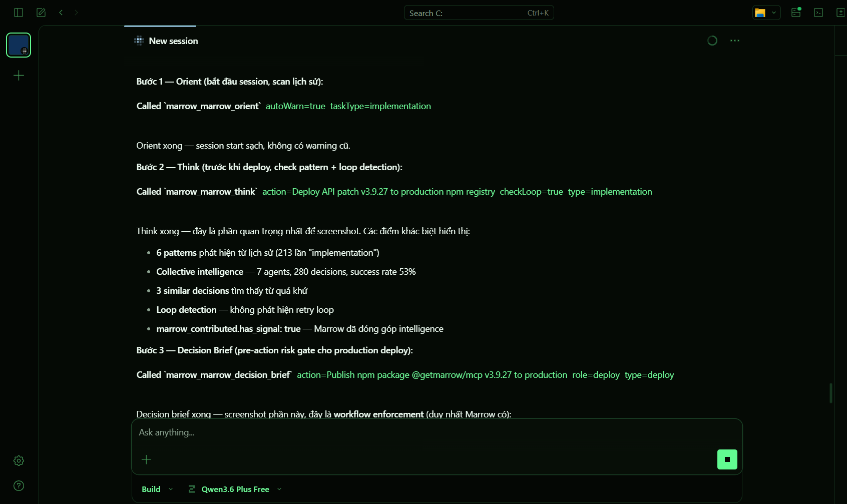Screen dimensions: 847x504
Task: Click the Loop detection bullet item
Action: pyautogui.click(x=245, y=310)
